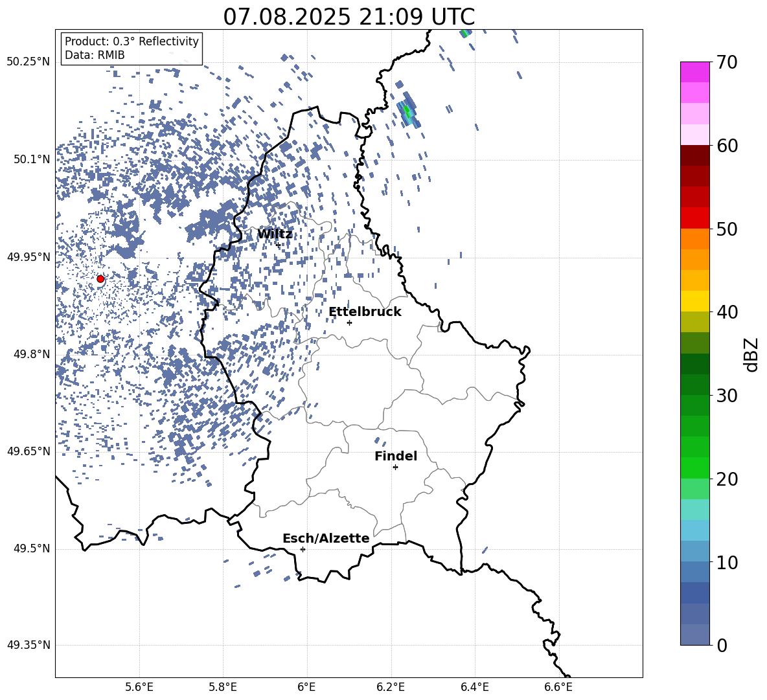767x700 pixels.
Task: Click the 60 value on colorbar
Action: (x=726, y=146)
